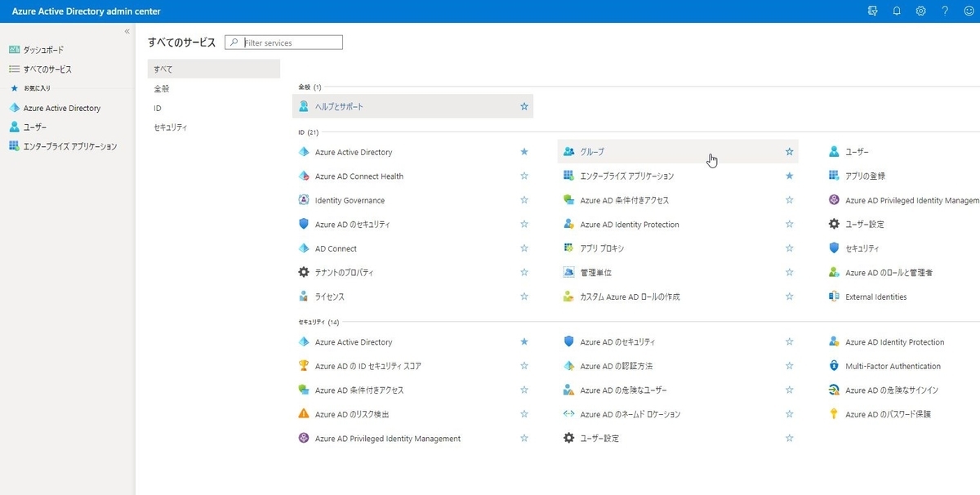
Task: Unfavorite Azure Active Directory star under ID
Action: click(x=524, y=152)
